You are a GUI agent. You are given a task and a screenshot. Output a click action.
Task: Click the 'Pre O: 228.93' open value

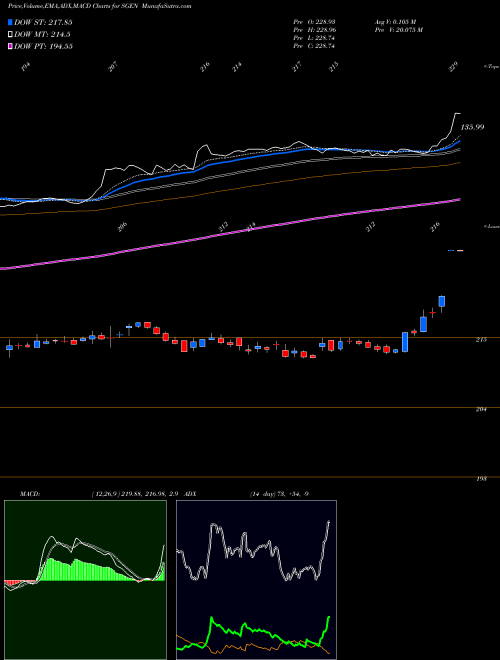click(314, 22)
